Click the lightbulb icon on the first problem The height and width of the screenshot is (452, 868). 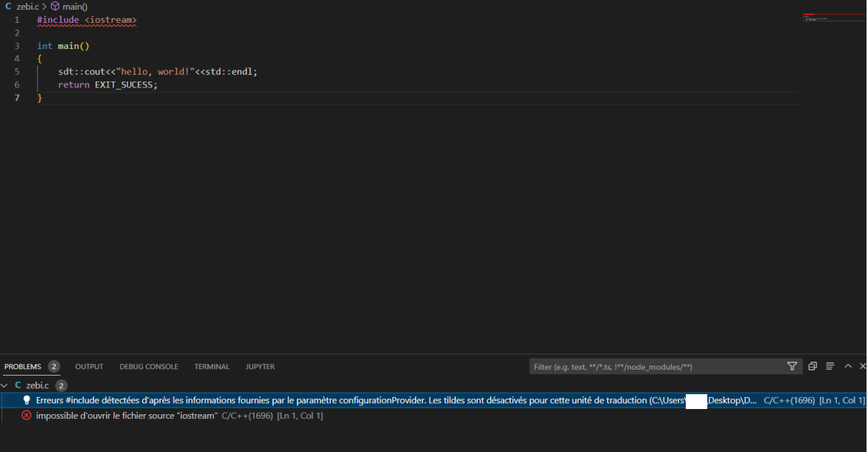coord(27,400)
